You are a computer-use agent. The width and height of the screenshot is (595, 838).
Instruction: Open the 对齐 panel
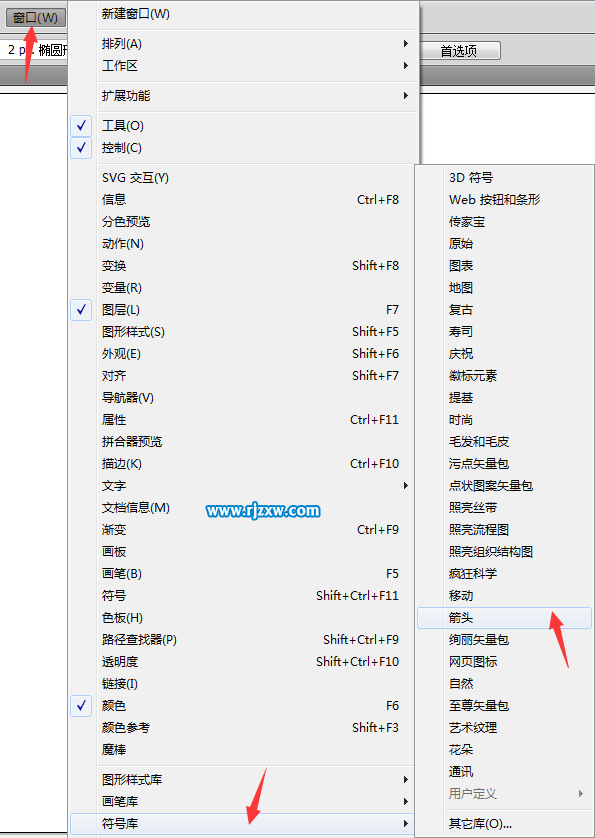243,376
